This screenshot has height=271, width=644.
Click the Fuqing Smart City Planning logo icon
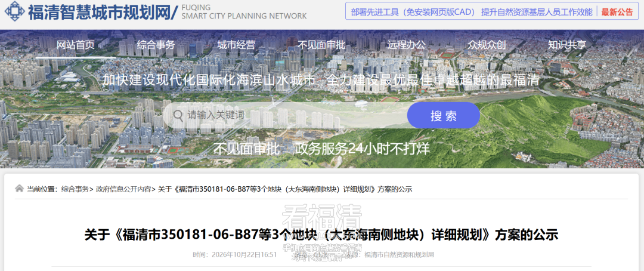pyautogui.click(x=15, y=12)
